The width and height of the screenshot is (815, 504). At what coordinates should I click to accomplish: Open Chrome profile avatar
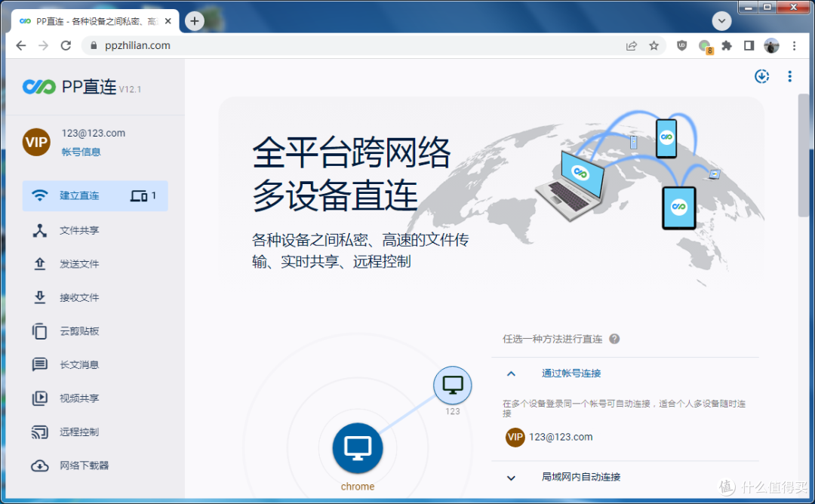771,46
